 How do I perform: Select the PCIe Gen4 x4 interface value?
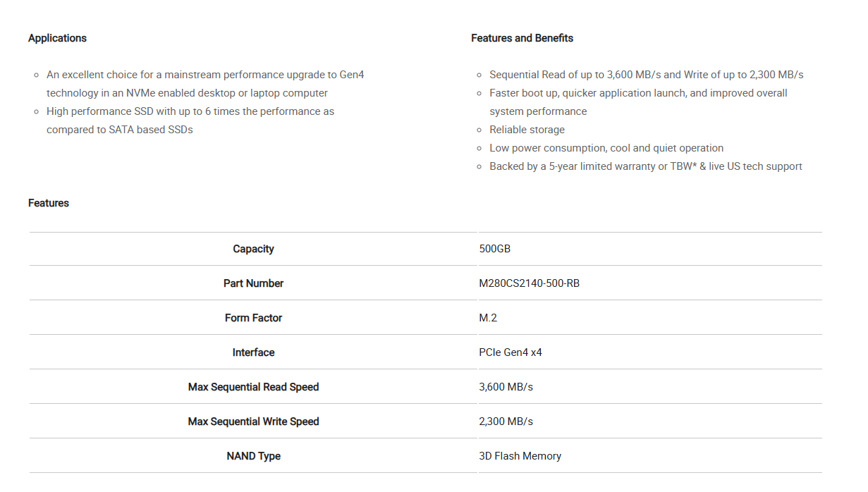coord(511,352)
